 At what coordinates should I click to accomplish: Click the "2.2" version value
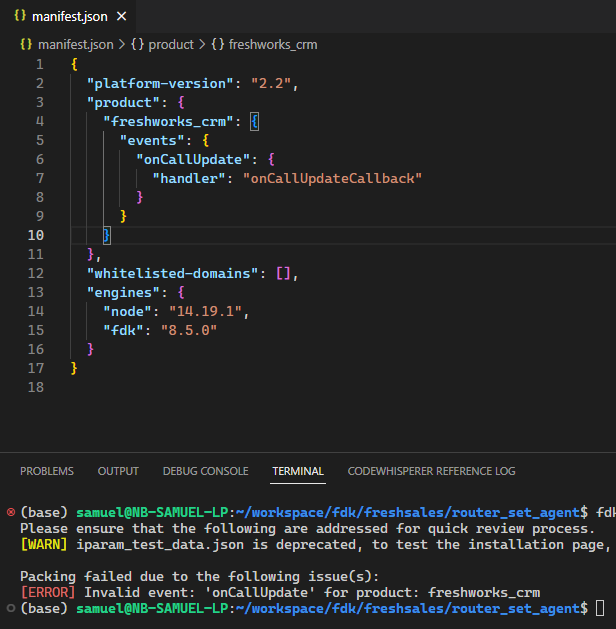tap(271, 83)
